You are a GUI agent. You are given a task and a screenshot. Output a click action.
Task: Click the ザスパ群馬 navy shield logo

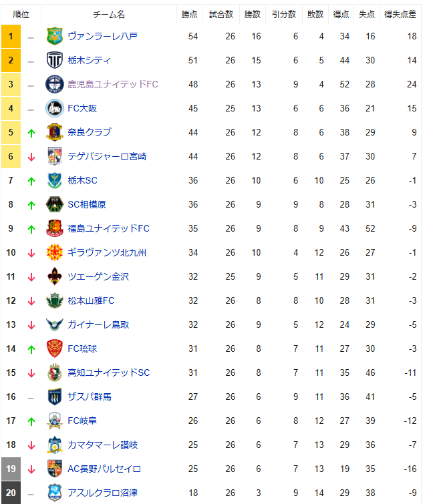pyautogui.click(x=54, y=397)
